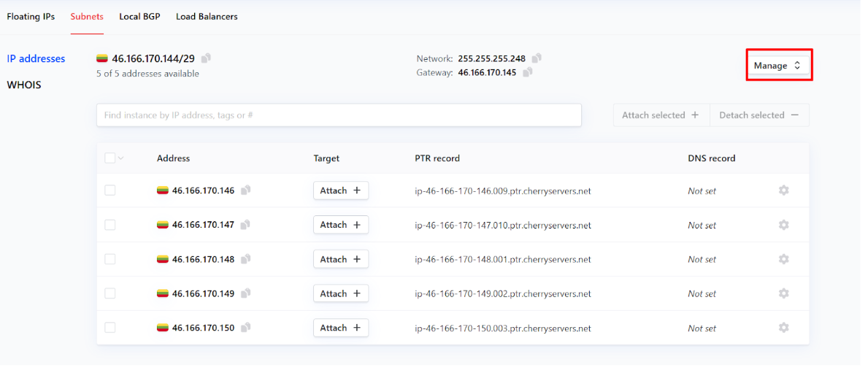
Task: Select the 46.166.170.149 row checkbox
Action: 110,293
